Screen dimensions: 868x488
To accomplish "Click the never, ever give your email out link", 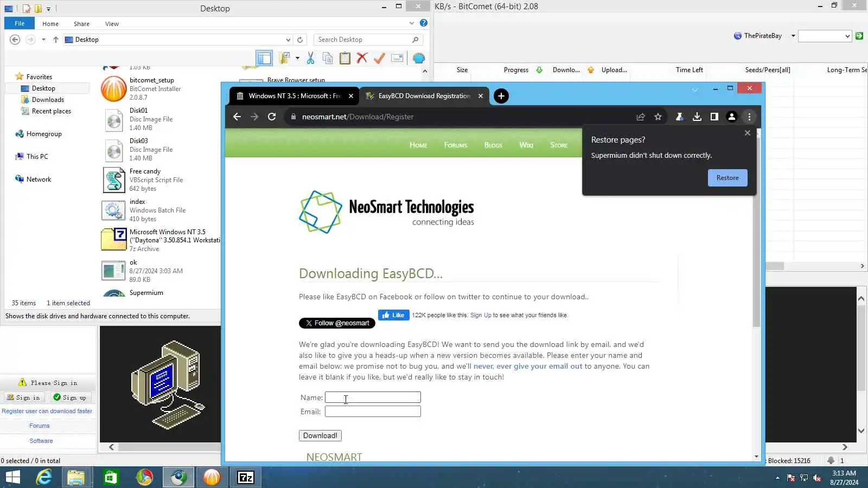I will (x=528, y=366).
